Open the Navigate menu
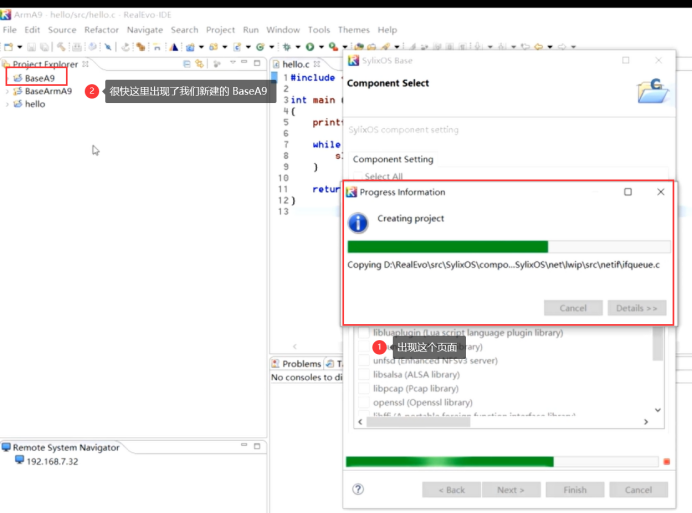 click(145, 30)
